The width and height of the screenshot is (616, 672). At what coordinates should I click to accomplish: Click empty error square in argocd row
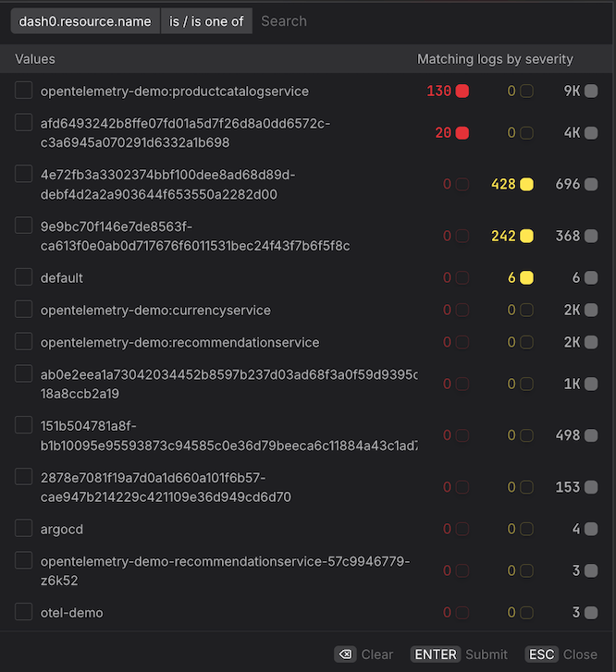coord(462,529)
